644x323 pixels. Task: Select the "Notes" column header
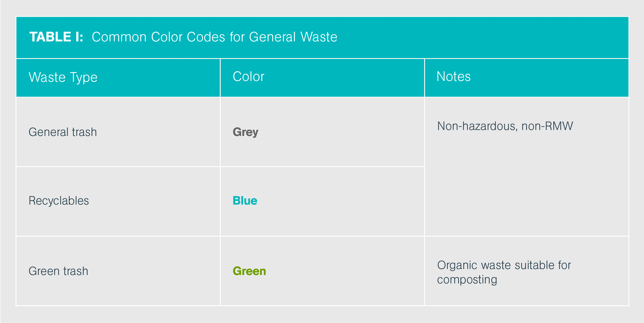[453, 76]
